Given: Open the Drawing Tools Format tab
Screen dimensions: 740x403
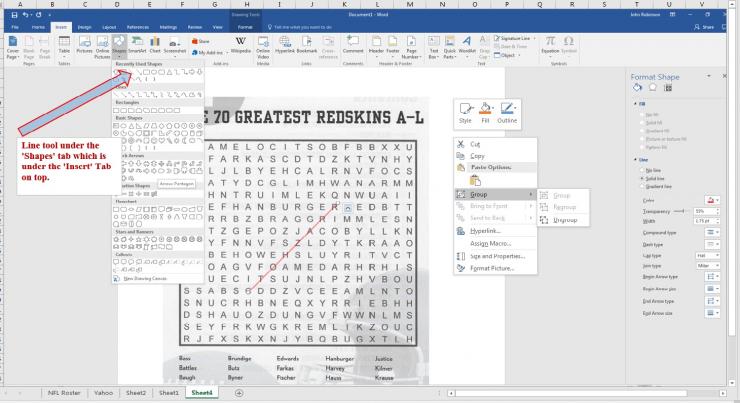Looking at the screenshot, I should tap(245, 27).
